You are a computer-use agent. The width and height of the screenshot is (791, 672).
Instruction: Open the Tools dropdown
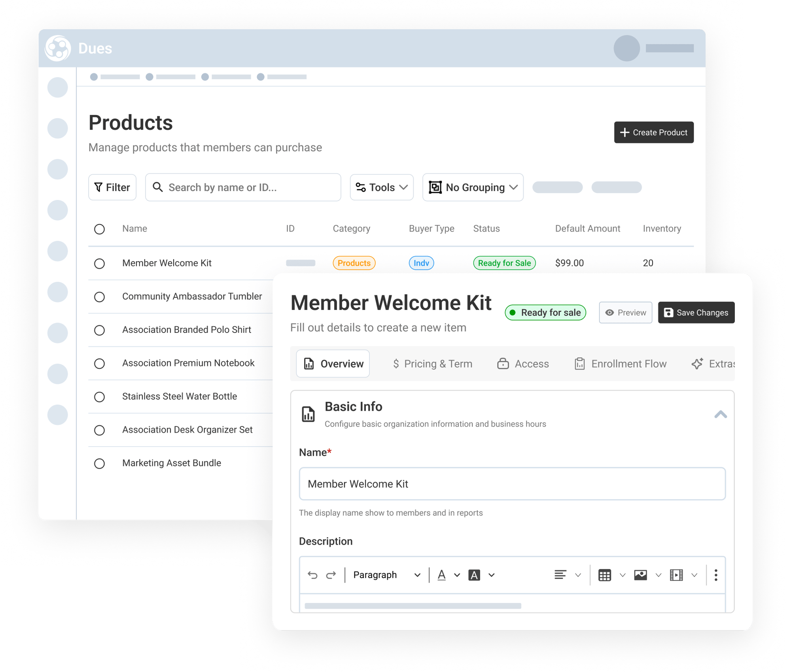382,187
